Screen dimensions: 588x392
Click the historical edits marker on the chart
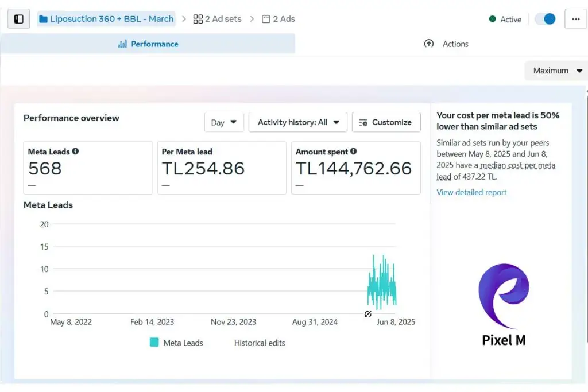tap(367, 314)
